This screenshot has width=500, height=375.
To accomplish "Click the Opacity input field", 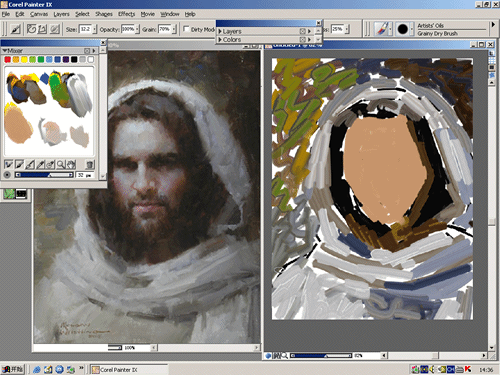I will click(x=128, y=29).
